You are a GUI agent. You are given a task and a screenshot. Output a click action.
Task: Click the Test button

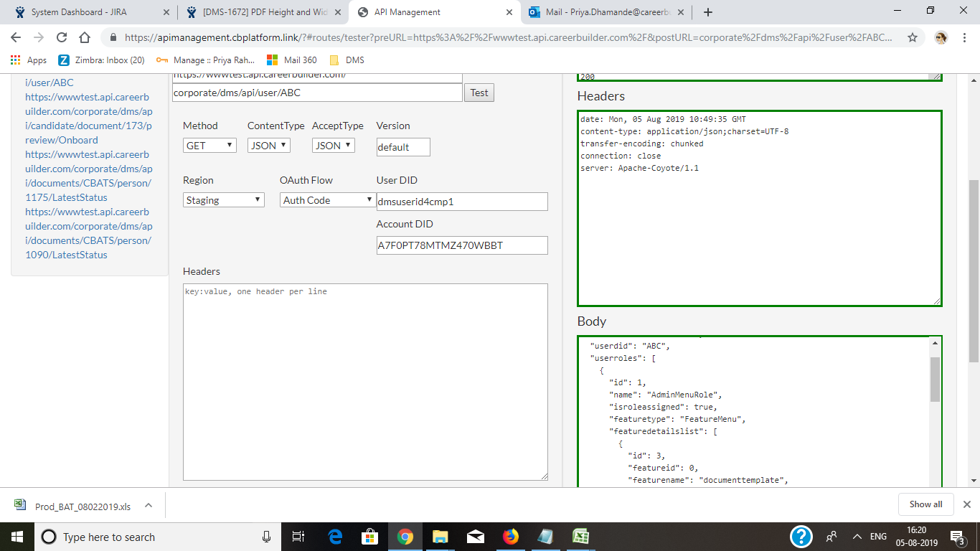pyautogui.click(x=479, y=93)
